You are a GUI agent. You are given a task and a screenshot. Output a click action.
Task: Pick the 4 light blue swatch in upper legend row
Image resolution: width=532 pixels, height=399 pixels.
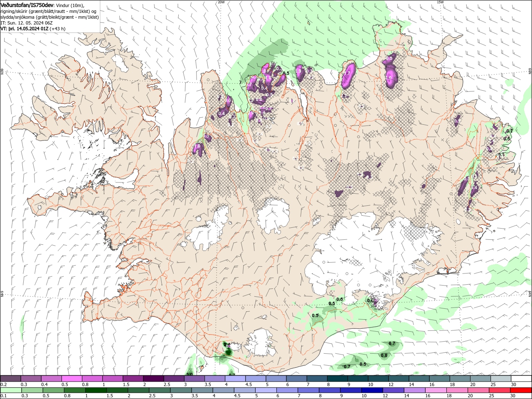click(x=234, y=378)
